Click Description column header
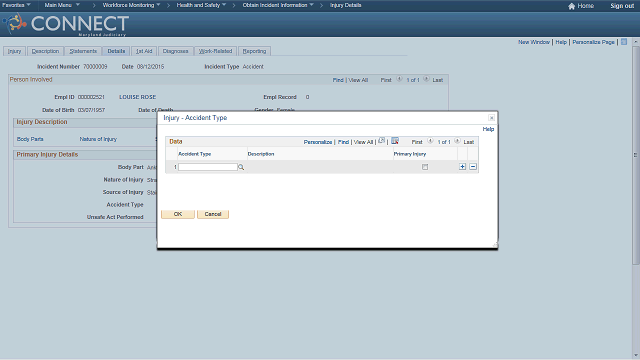This screenshot has height=360, width=640. pos(261,154)
